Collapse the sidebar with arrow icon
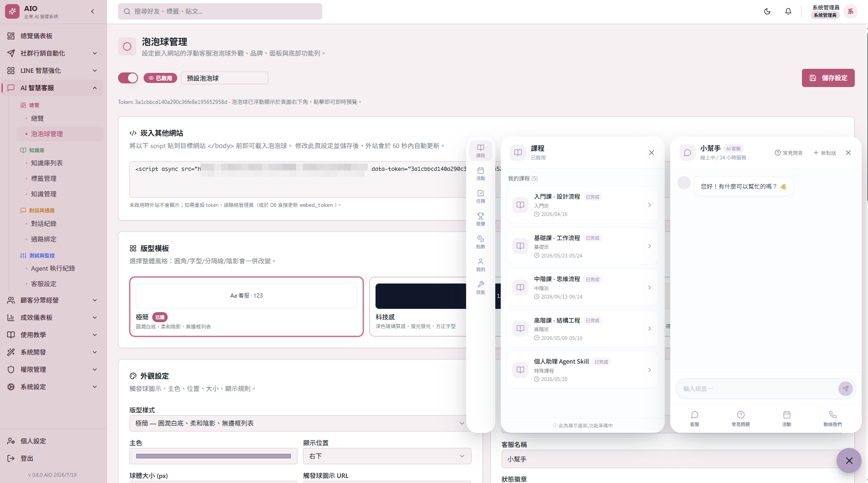 tap(92, 11)
